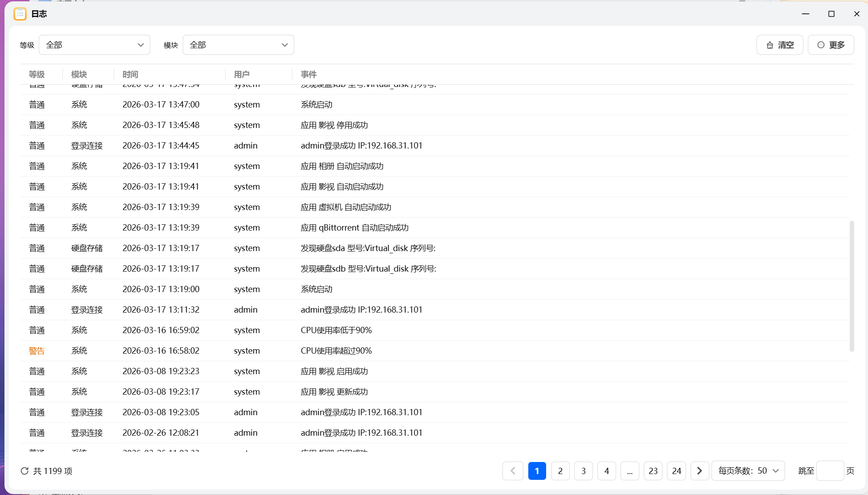Minimize the log window
Screen dimensions: 868x495
[805, 14]
